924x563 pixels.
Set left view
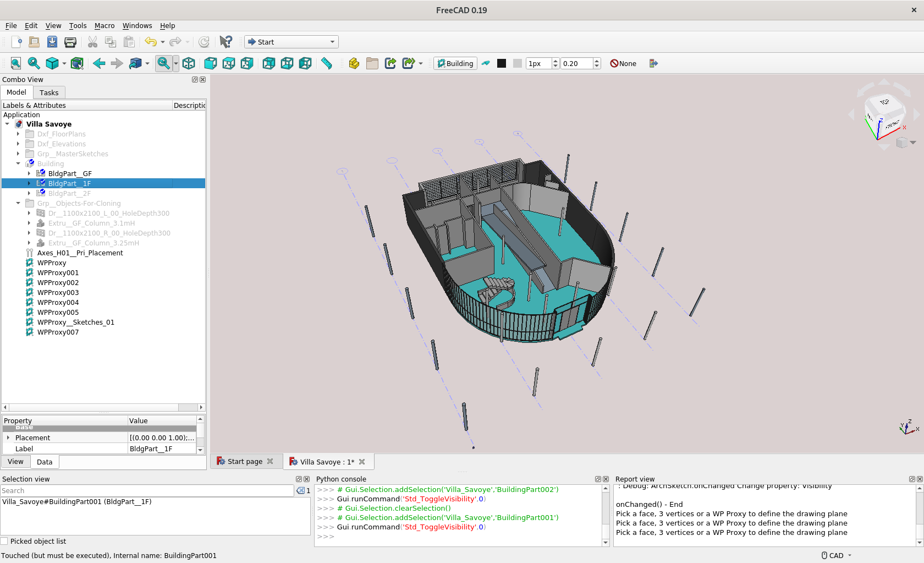(305, 63)
